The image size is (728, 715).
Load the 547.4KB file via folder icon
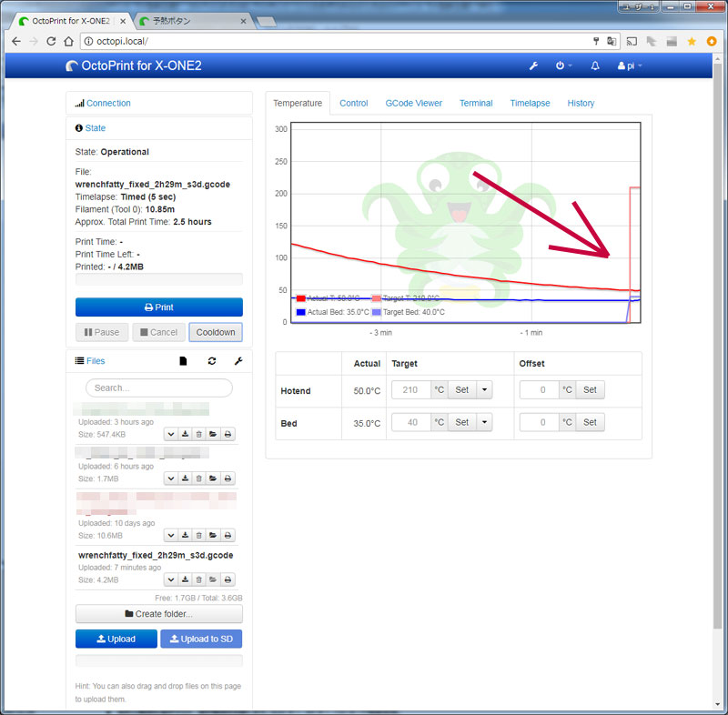tap(213, 434)
